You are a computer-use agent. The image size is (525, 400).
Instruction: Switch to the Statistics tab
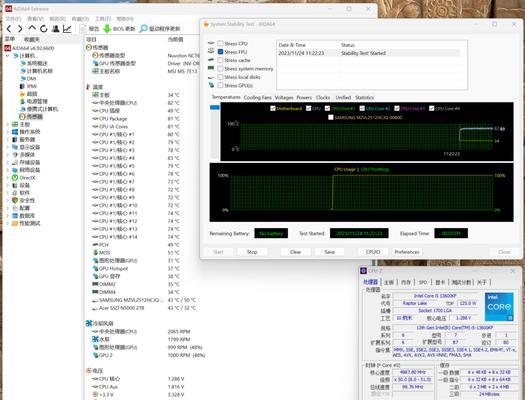click(x=364, y=97)
